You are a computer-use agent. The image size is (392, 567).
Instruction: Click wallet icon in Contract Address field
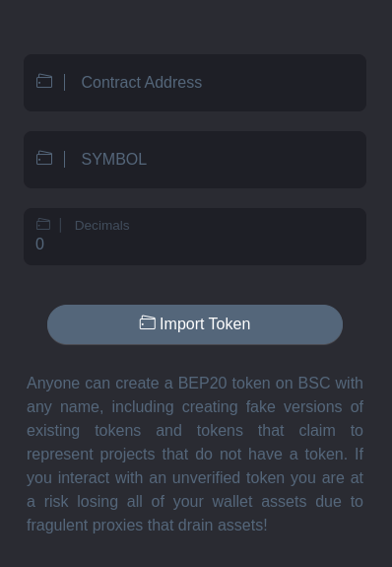click(x=44, y=82)
